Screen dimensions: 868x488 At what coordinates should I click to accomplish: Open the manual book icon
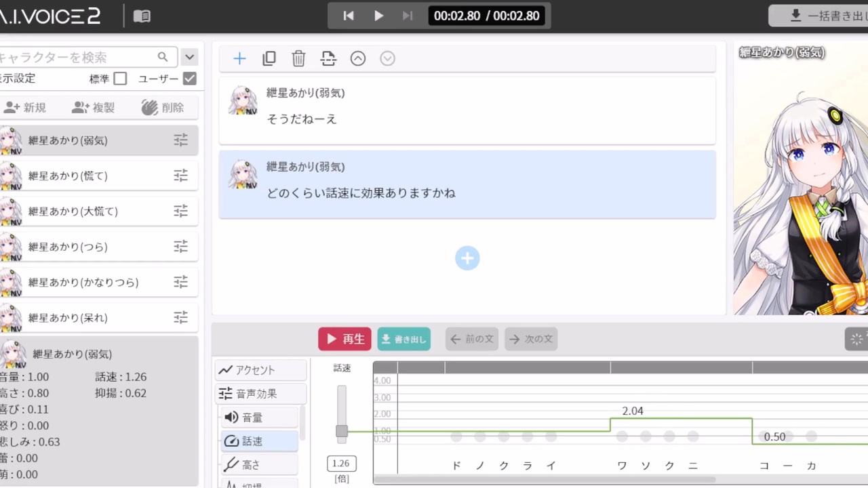pyautogui.click(x=142, y=16)
